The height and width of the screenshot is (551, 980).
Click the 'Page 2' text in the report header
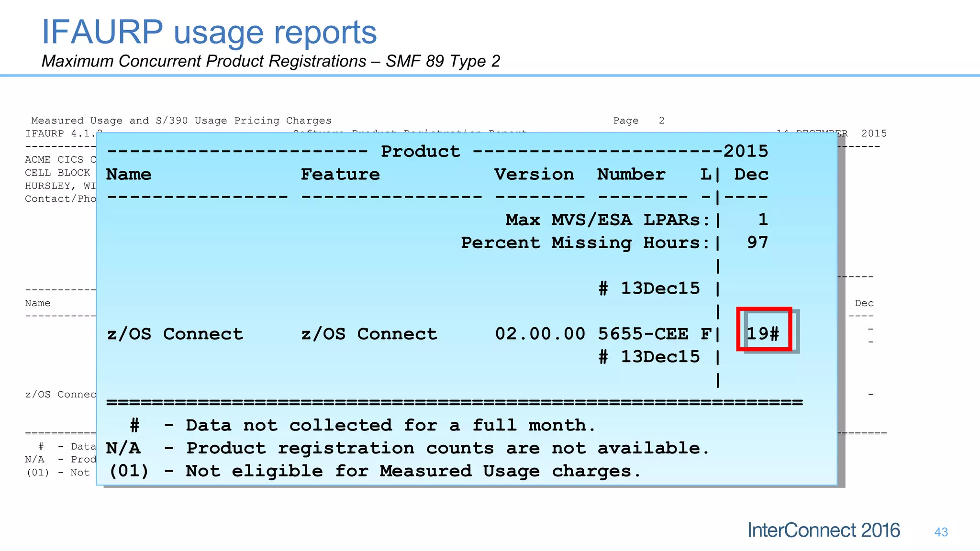(x=639, y=121)
